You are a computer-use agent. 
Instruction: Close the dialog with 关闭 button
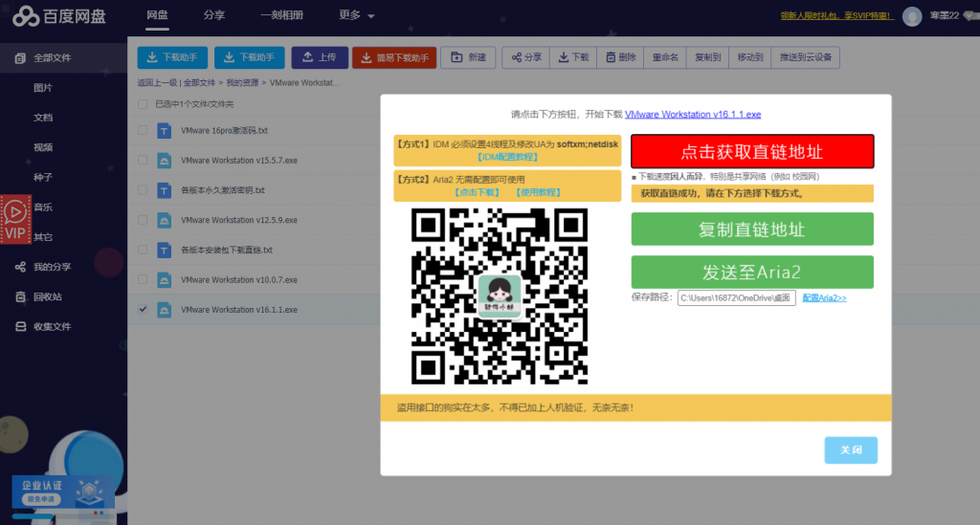851,450
